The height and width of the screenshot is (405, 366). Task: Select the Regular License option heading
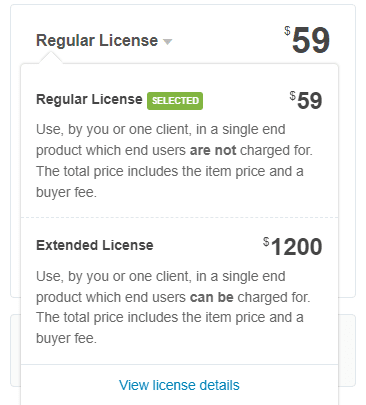(x=89, y=99)
